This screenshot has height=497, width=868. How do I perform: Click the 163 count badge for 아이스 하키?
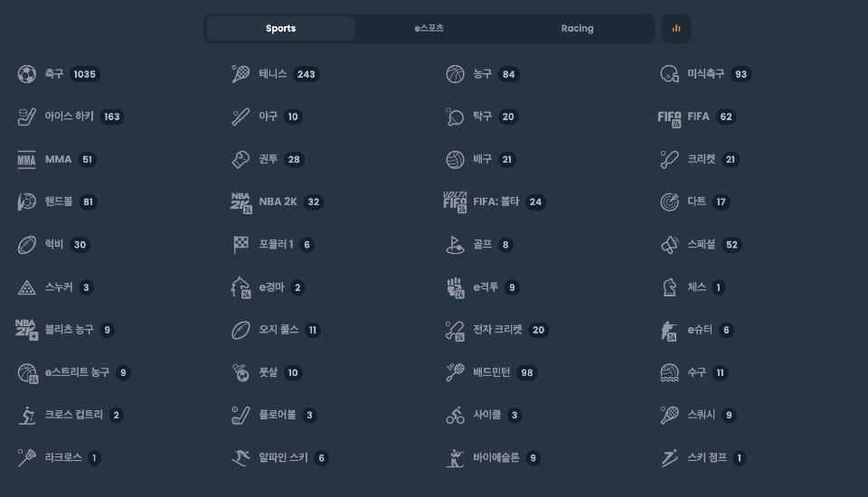[x=112, y=117]
